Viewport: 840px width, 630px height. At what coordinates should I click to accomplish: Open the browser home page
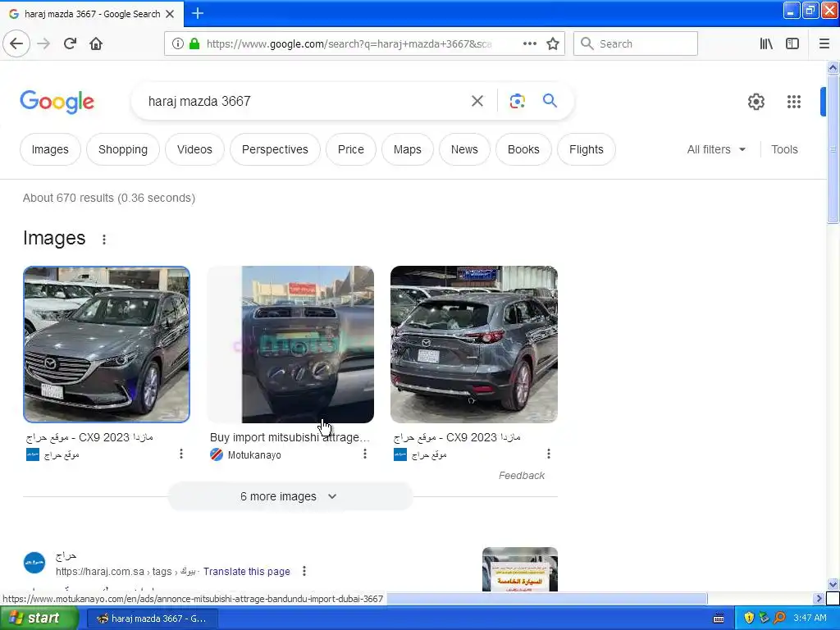[96, 43]
